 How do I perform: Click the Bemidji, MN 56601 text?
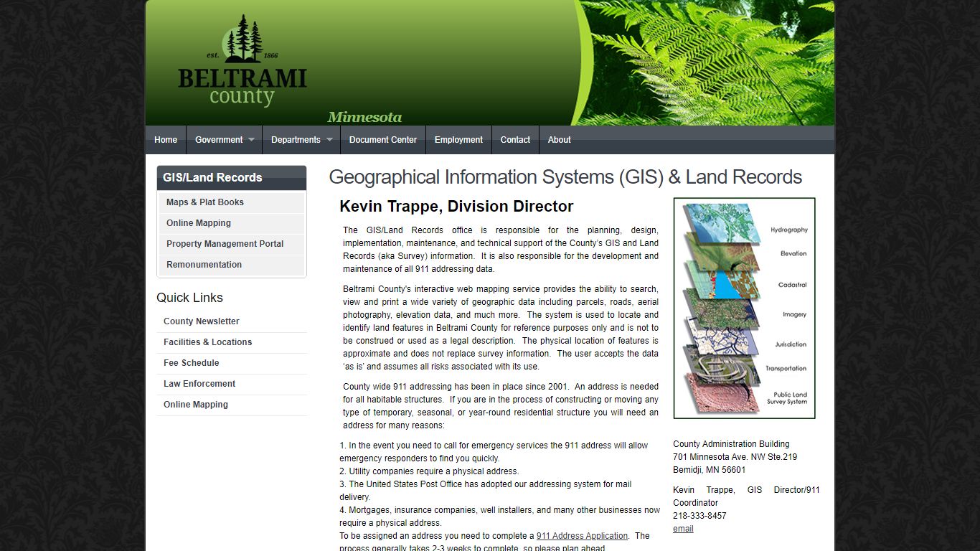[709, 470]
